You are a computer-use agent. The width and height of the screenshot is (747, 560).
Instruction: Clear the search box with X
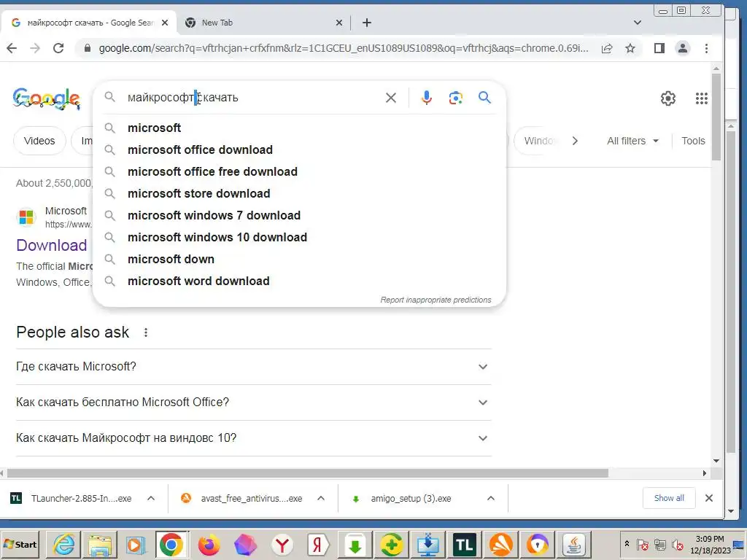click(x=391, y=98)
